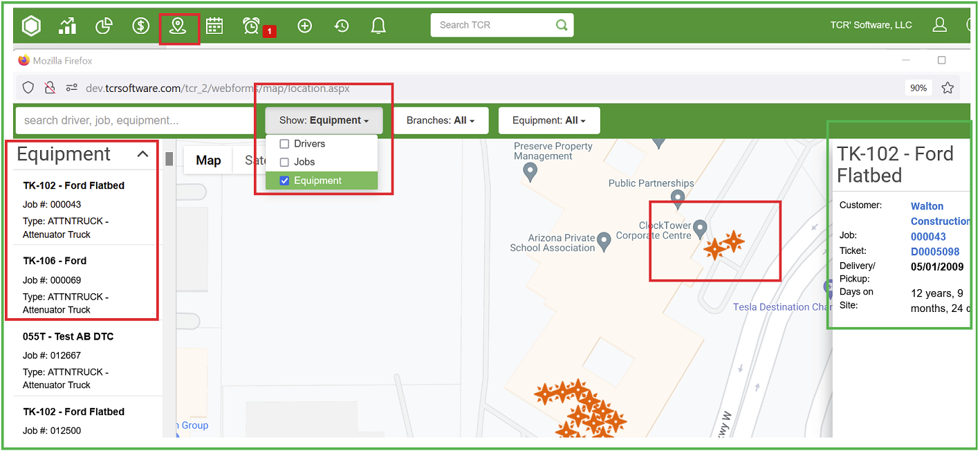Screen dimensions: 980x451
Task: Click the Arizona Private School Association pin
Action: tap(604, 241)
